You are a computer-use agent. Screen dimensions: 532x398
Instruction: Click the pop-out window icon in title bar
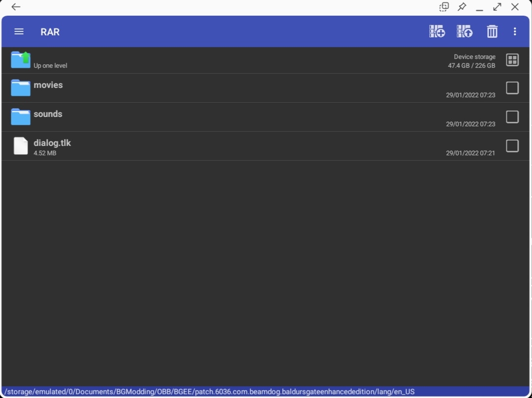[x=444, y=7]
